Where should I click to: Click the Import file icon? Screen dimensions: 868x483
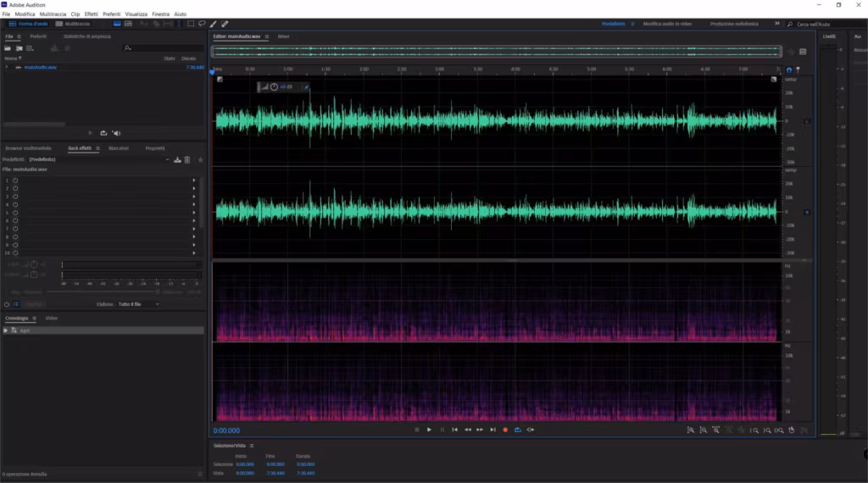19,48
